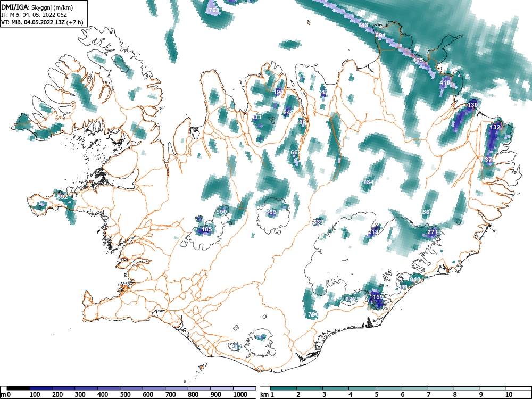The height and width of the screenshot is (399, 532).
Task: Select the 3 tick on the km legend
Action: pyautogui.click(x=324, y=395)
